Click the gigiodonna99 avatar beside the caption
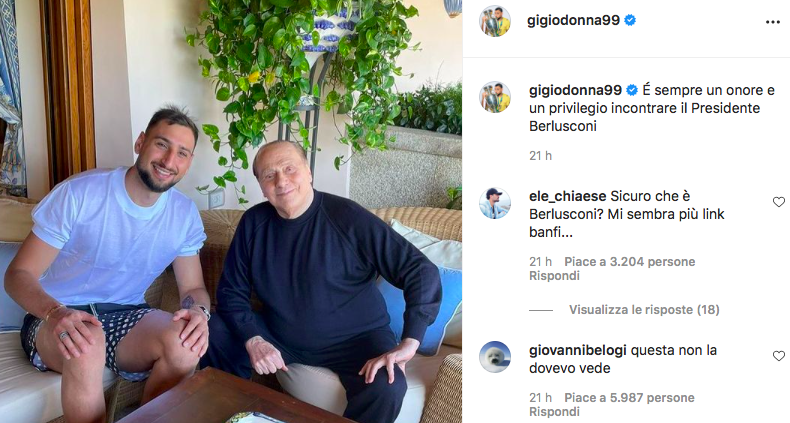This screenshot has height=423, width=790. (x=495, y=97)
